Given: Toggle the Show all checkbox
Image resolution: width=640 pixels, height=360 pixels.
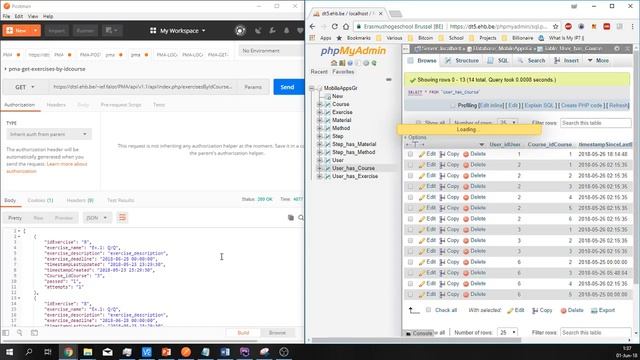Looking at the screenshot, I should (418, 123).
